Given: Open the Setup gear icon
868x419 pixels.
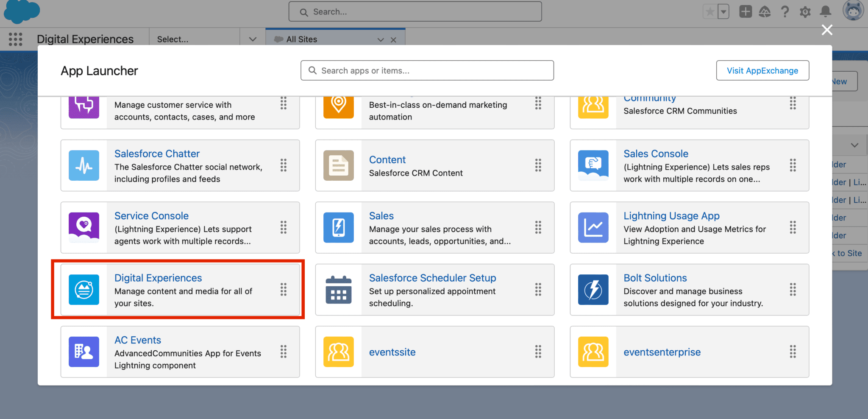Looking at the screenshot, I should click(x=805, y=11).
